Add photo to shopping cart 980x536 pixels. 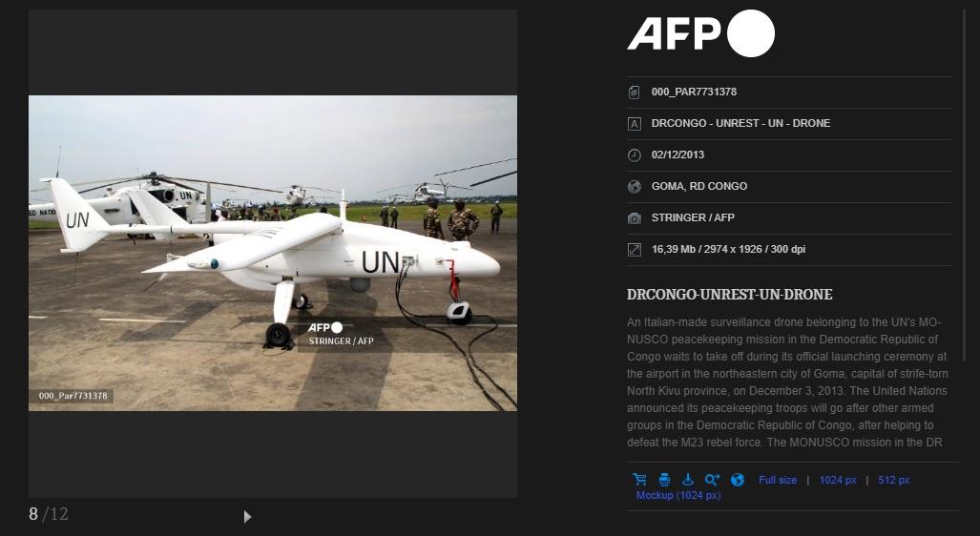(639, 479)
